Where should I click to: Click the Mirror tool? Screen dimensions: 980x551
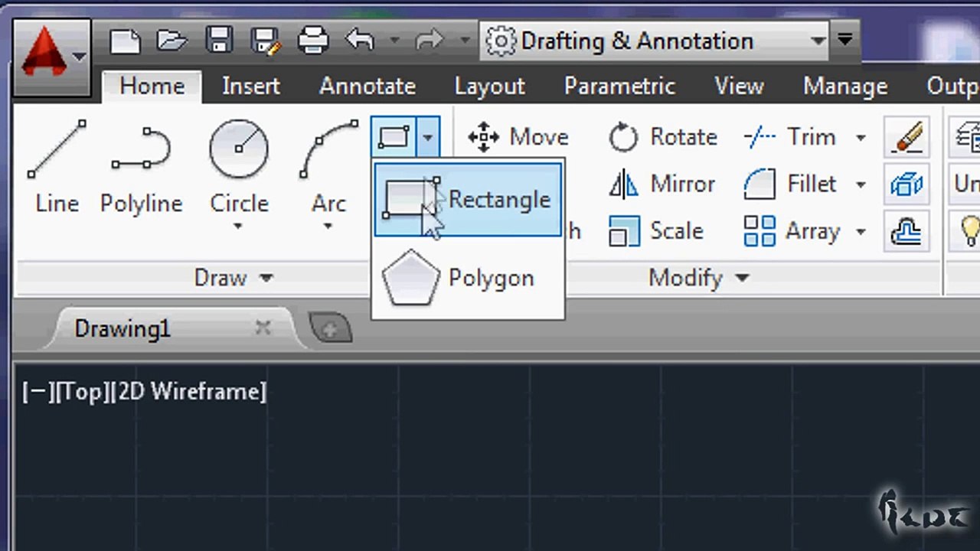(x=663, y=184)
